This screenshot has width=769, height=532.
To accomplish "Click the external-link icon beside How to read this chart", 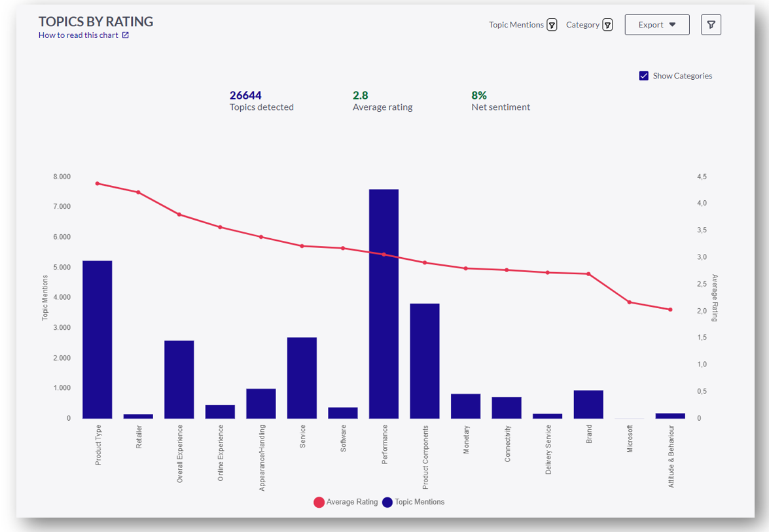I will (x=126, y=35).
